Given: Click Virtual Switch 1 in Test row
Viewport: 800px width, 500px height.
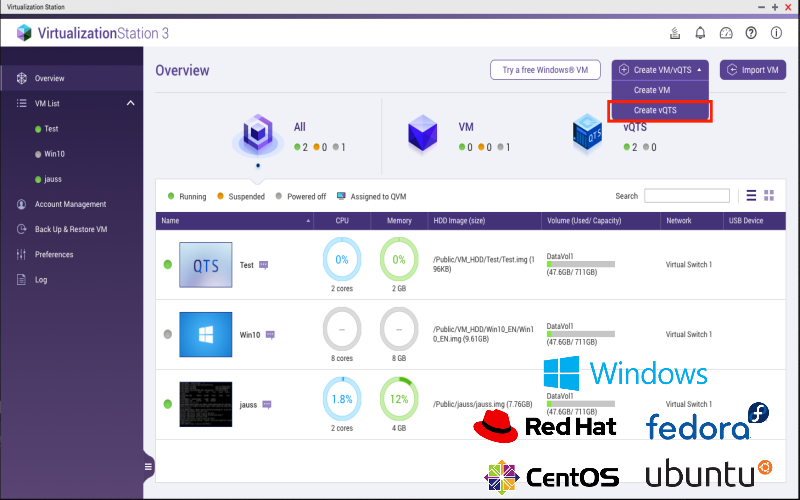Looking at the screenshot, I should [689, 265].
